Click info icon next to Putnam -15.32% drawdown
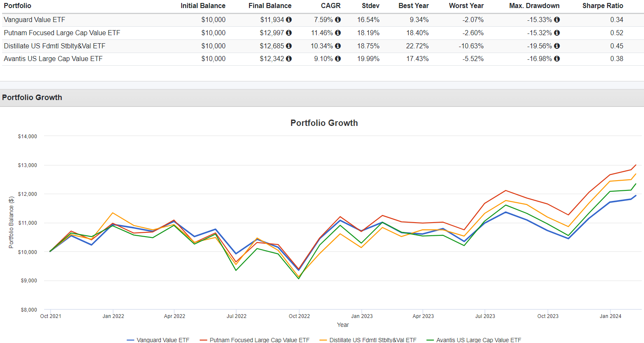 point(557,33)
